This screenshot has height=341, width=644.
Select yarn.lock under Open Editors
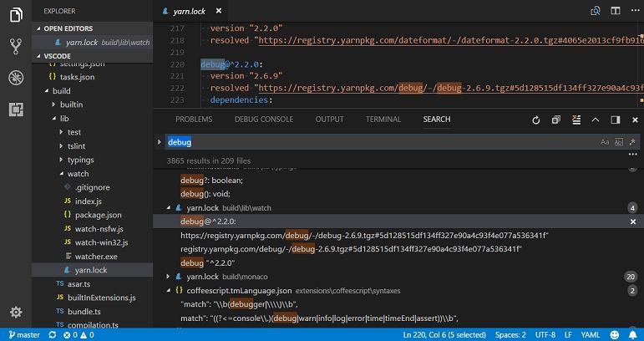93,43
